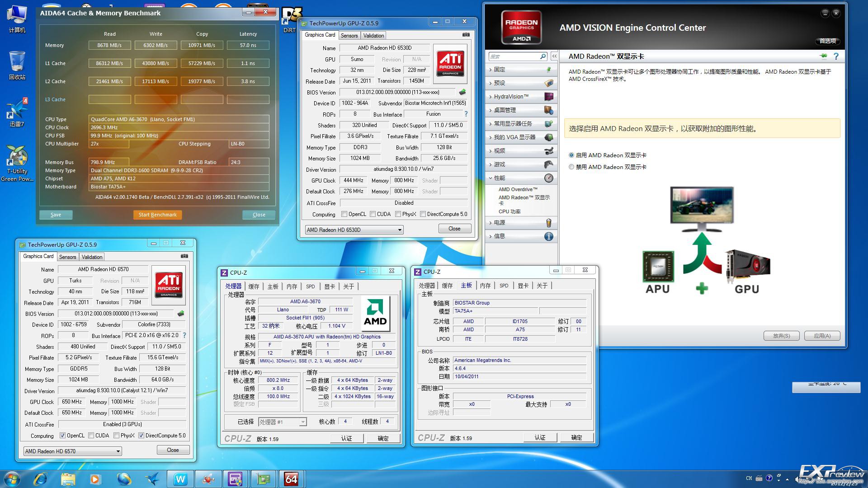Image resolution: width=868 pixels, height=488 pixels.
Task: Click the search magnifier in Control Center
Action: click(543, 56)
